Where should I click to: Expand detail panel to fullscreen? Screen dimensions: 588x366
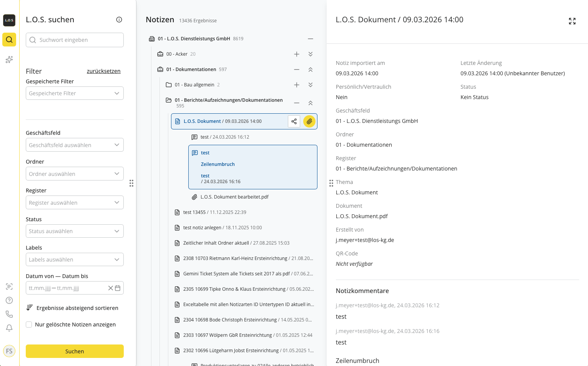[x=572, y=21]
